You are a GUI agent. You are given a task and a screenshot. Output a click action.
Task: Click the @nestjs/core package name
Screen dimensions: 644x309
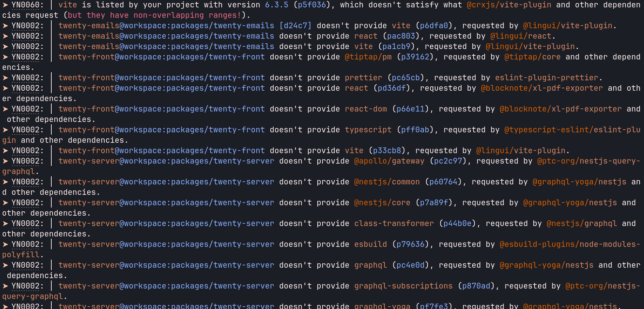point(382,203)
